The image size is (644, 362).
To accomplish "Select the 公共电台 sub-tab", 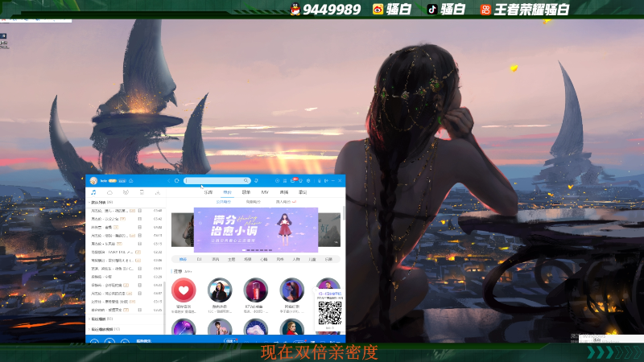I will (x=224, y=202).
